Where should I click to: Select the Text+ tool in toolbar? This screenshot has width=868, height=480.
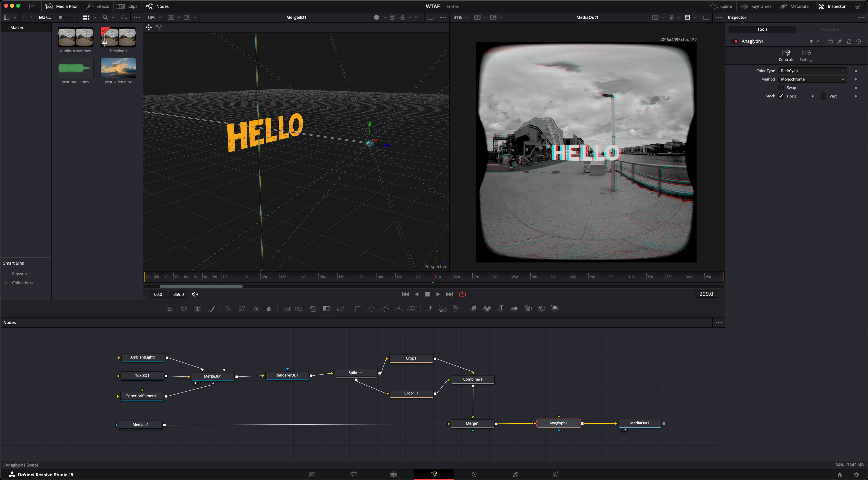[x=197, y=309]
